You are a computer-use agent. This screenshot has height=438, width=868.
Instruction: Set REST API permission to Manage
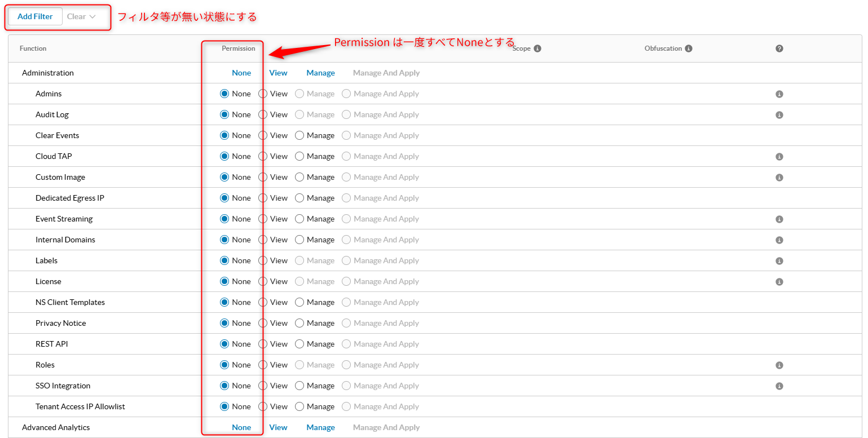[299, 344]
